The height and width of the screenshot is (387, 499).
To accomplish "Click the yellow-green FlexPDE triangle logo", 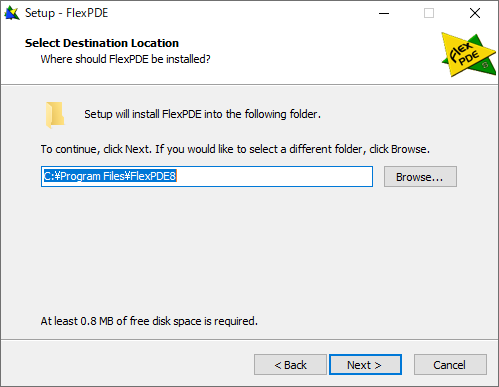I will click(468, 55).
